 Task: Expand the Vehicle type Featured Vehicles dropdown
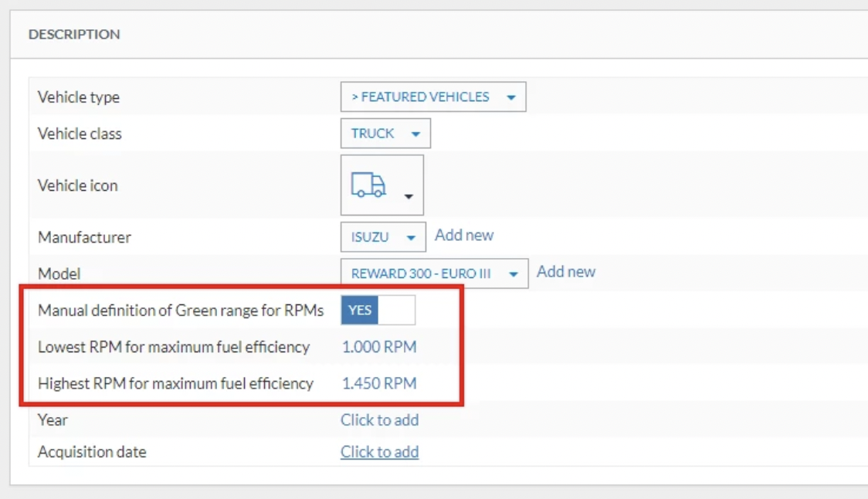[x=433, y=97]
